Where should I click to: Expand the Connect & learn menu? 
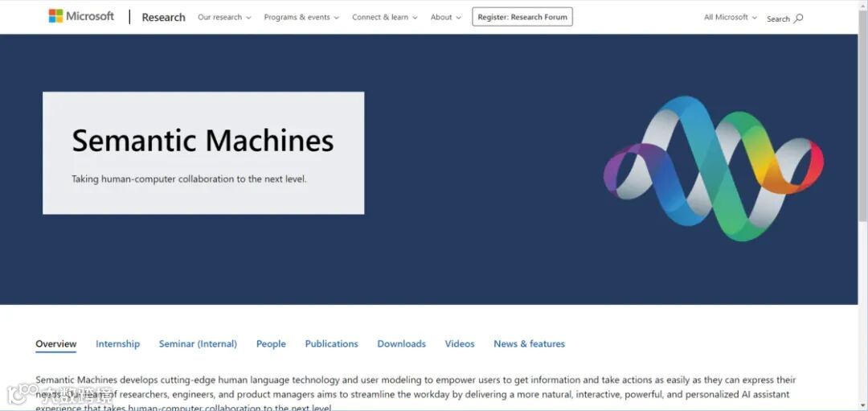click(x=385, y=17)
